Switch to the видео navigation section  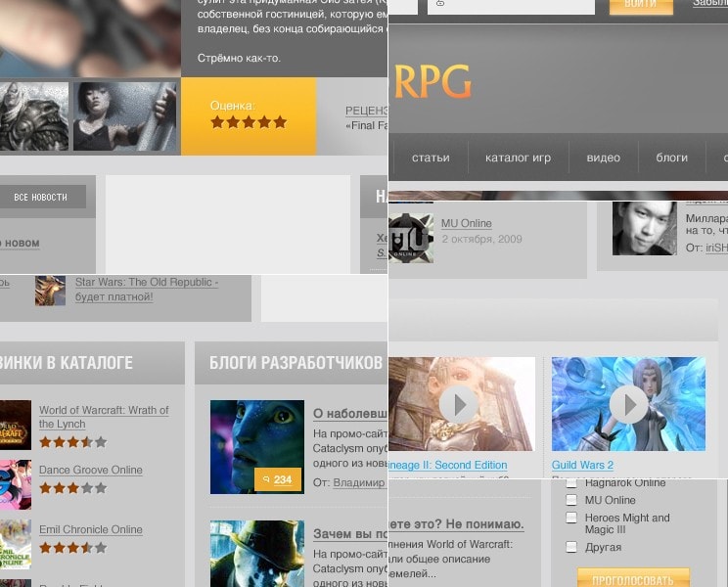[x=604, y=158]
